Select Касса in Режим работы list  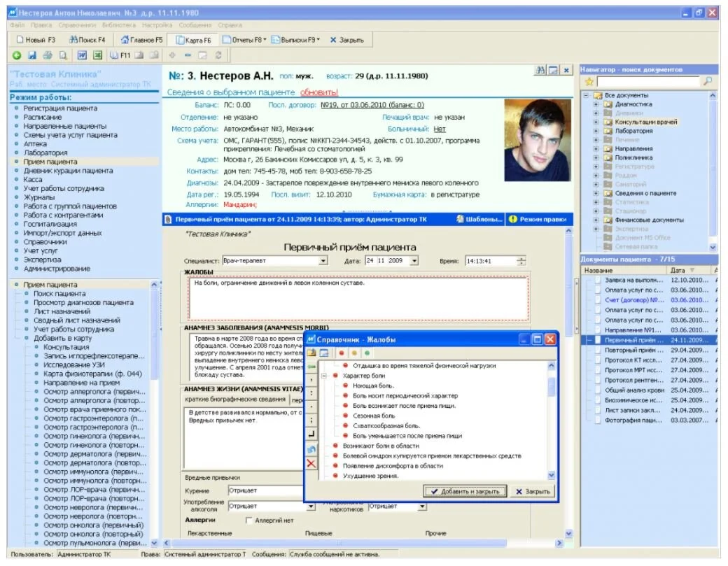point(32,180)
